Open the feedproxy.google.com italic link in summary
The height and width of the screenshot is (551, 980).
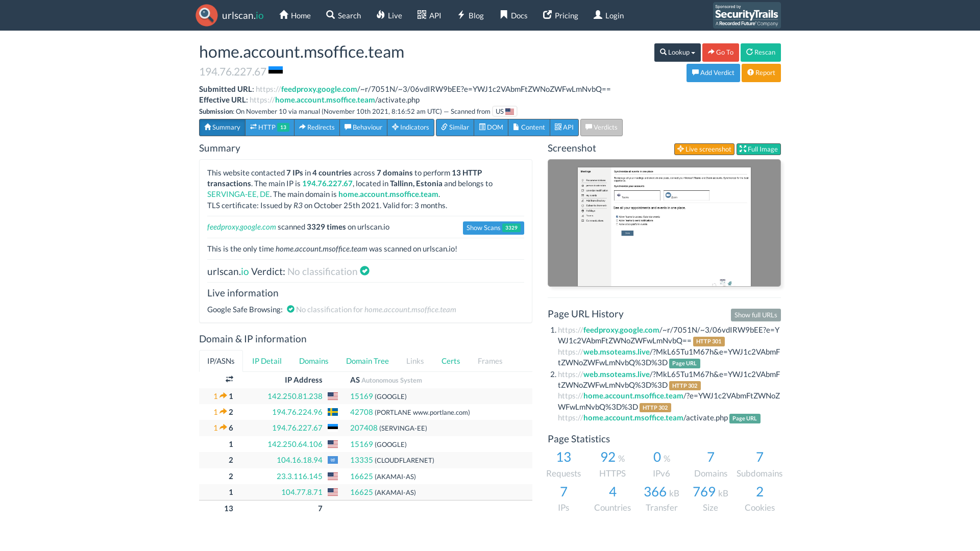[x=241, y=227]
